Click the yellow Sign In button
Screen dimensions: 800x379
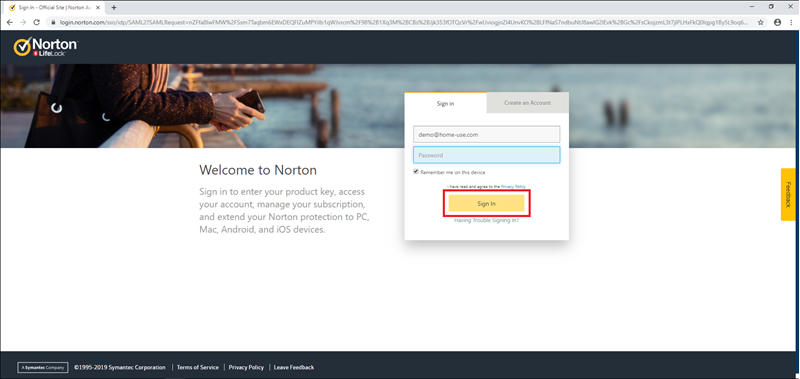click(486, 204)
